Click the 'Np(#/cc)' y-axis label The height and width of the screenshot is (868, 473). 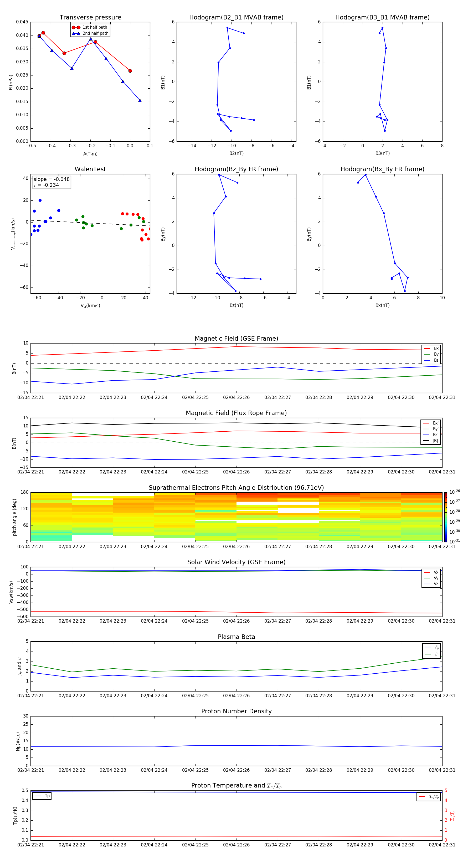point(18,741)
